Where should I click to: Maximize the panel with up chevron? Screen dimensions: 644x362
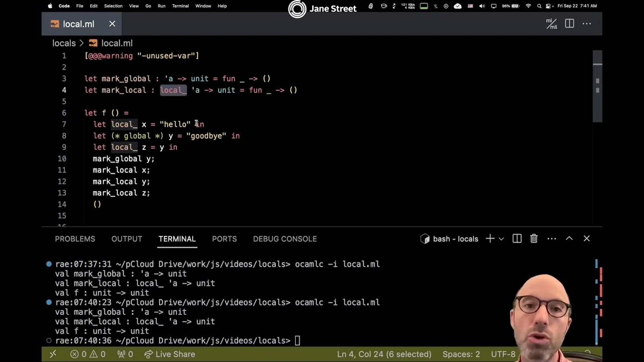(569, 239)
